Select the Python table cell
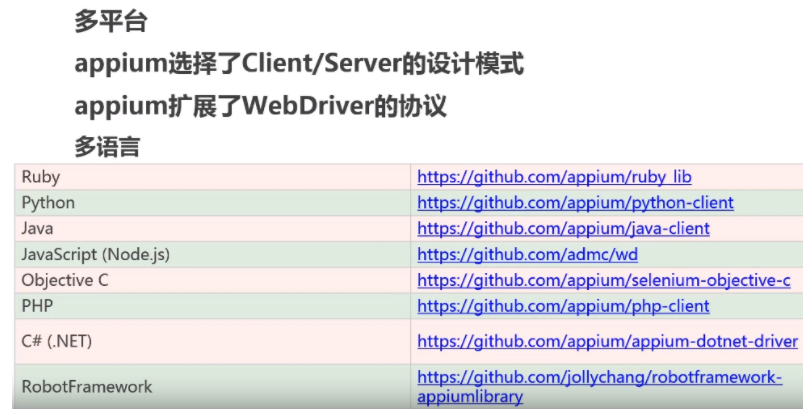Viewport: 803px width, 409px height. tap(213, 203)
